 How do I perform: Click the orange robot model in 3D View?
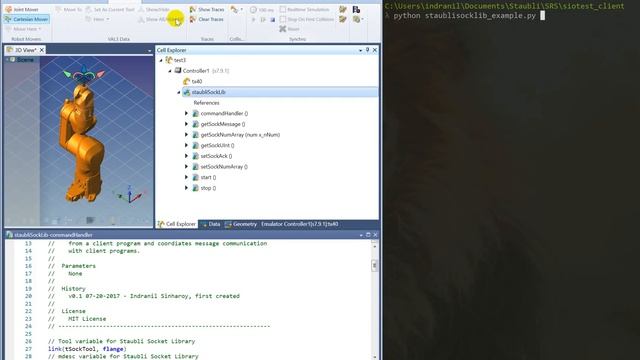[x=81, y=143]
